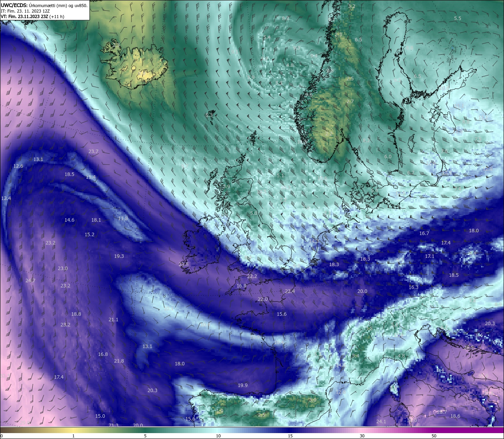Screen dimensions: 504x439
Task: Click the map value 16.7
Action: point(424,233)
